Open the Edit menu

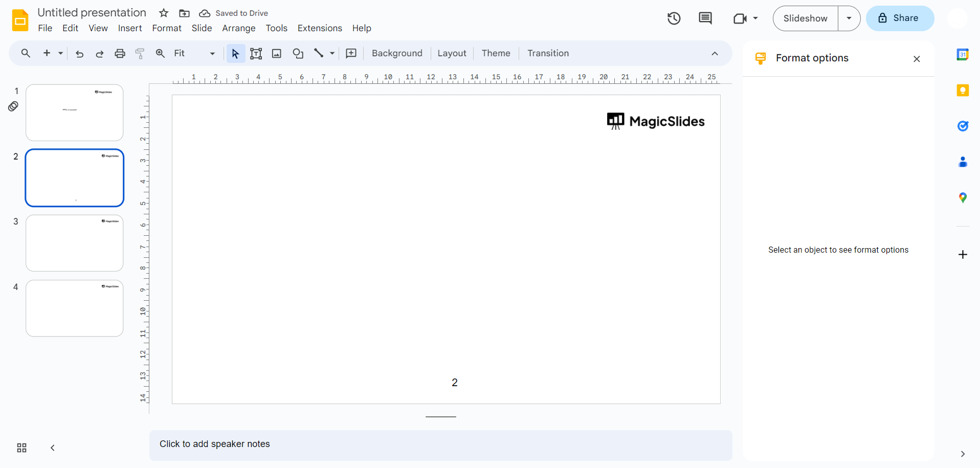pyautogui.click(x=70, y=28)
